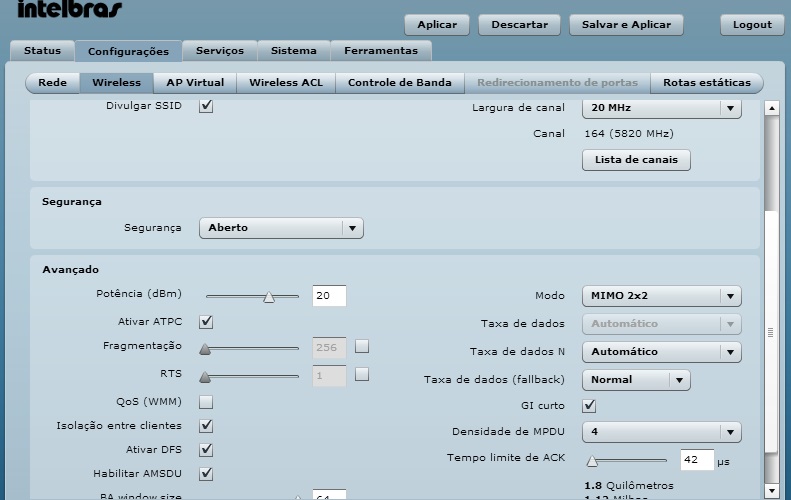
Task: Uncheck the Divulgar SSID checkbox
Action: [x=206, y=106]
